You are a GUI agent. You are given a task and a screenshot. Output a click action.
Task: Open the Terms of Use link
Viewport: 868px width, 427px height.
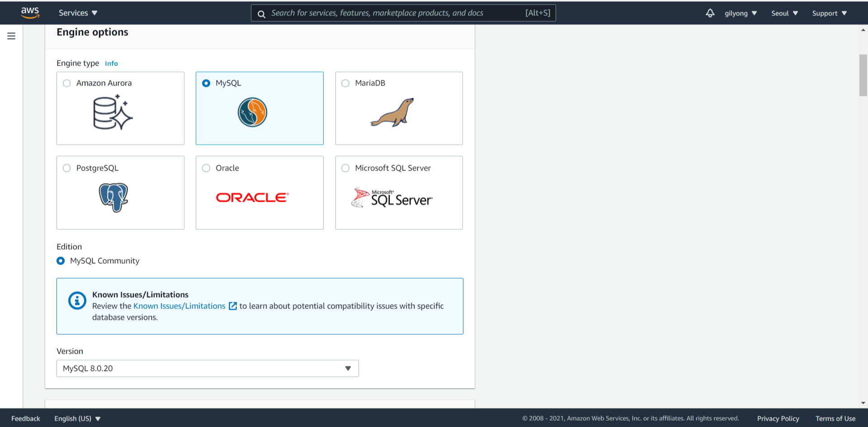[x=835, y=418]
